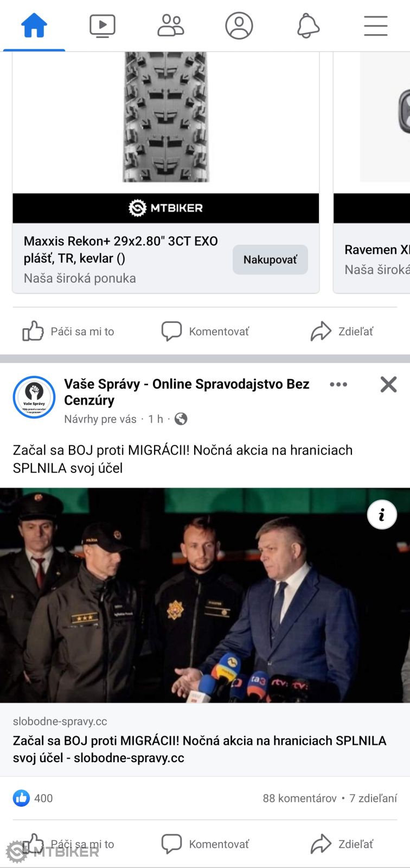Open the slobodne-spravy.cc article headline
The image size is (410, 868).
200,749
